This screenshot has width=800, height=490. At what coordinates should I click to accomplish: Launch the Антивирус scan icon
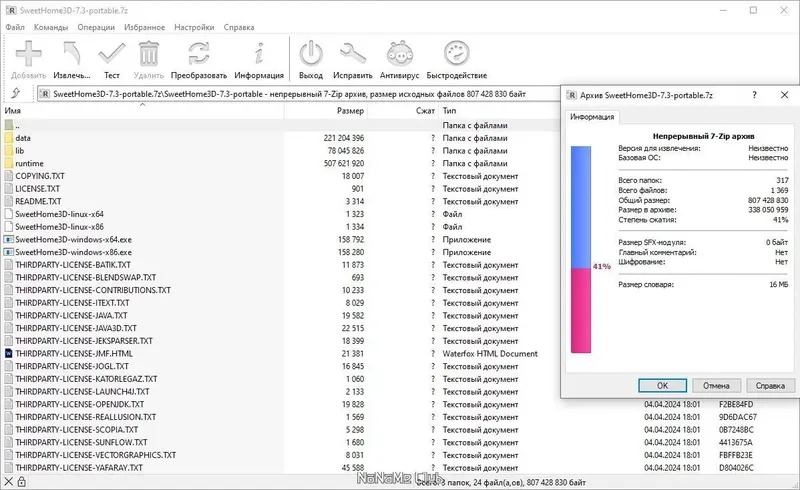[399, 54]
